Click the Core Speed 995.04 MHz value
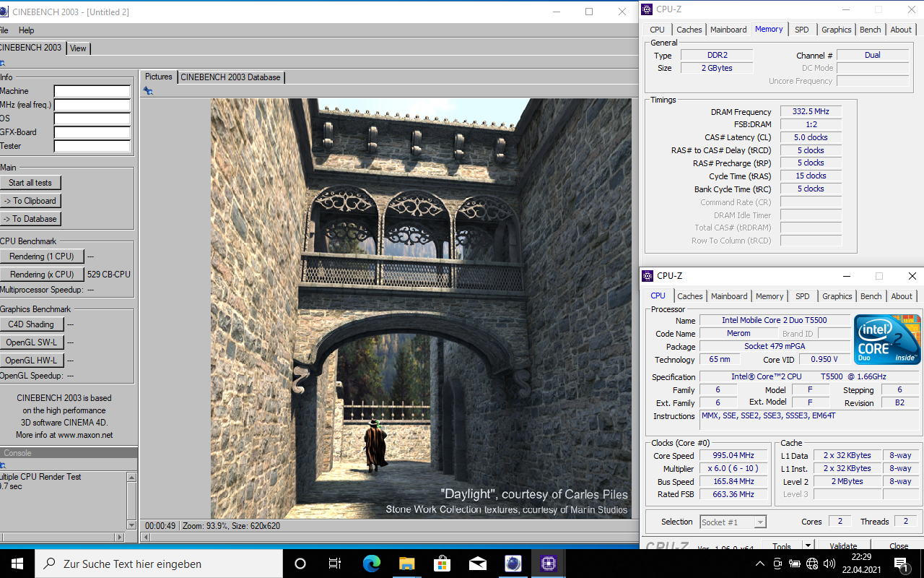The width and height of the screenshot is (924, 578). (x=734, y=456)
